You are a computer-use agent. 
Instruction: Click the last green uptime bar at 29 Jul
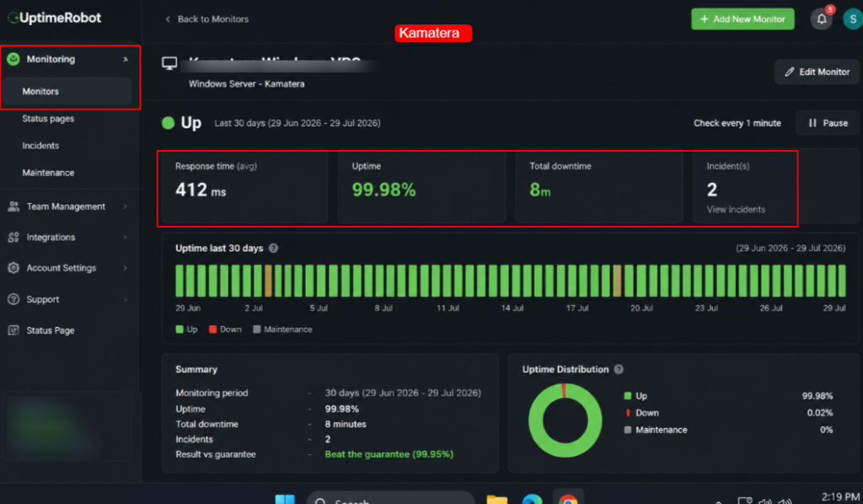point(842,281)
